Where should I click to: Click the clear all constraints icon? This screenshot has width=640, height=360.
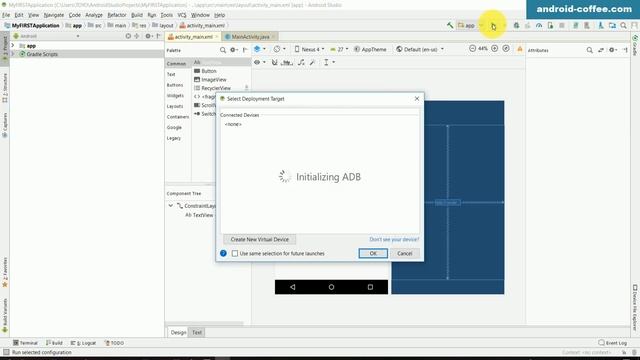[x=301, y=62]
